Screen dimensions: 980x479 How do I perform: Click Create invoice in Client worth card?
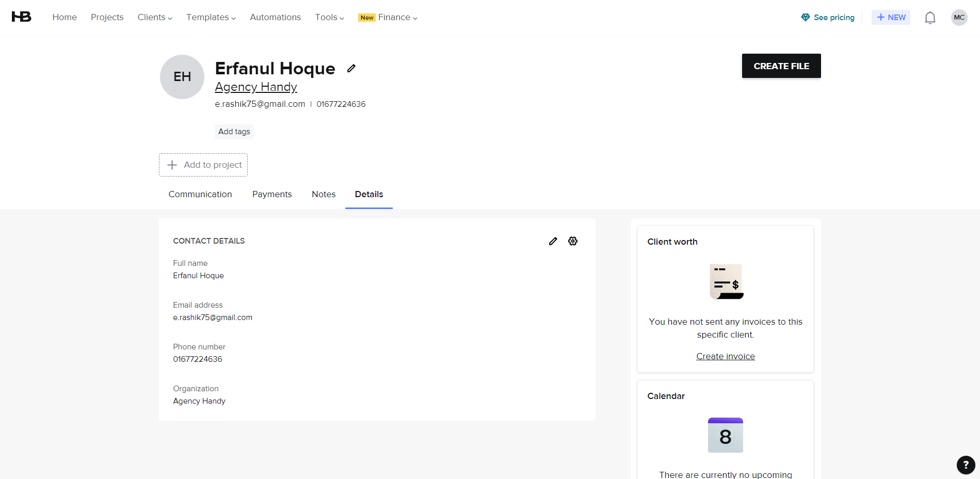point(725,356)
